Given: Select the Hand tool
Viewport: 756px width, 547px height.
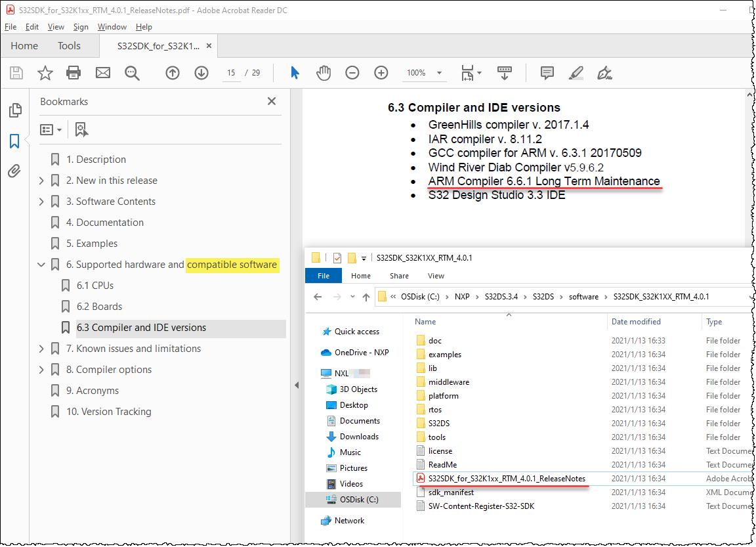Looking at the screenshot, I should point(324,73).
